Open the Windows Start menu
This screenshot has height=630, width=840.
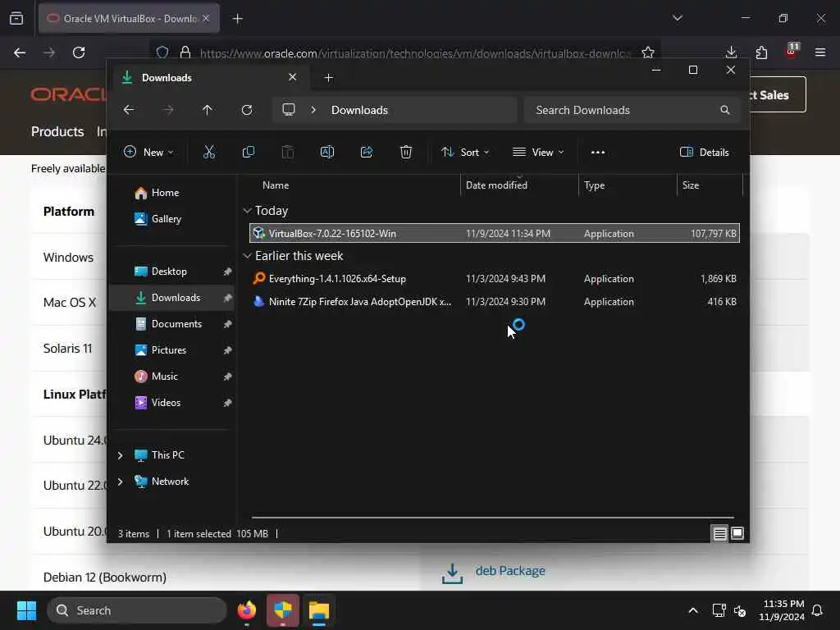(x=26, y=610)
